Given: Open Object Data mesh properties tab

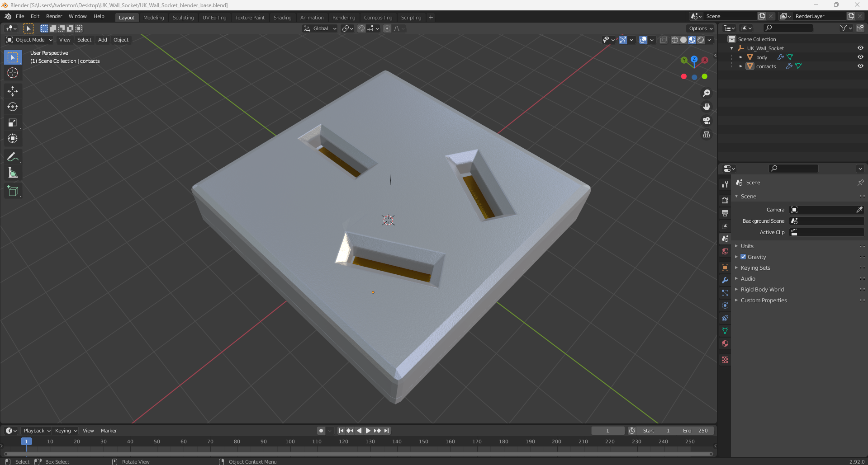Looking at the screenshot, I should click(725, 331).
